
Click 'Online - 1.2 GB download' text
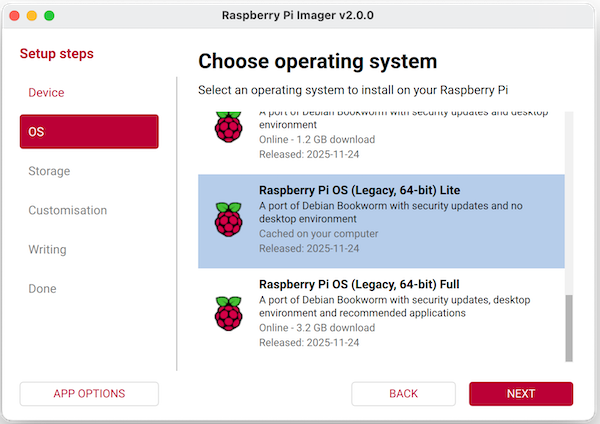click(x=317, y=139)
